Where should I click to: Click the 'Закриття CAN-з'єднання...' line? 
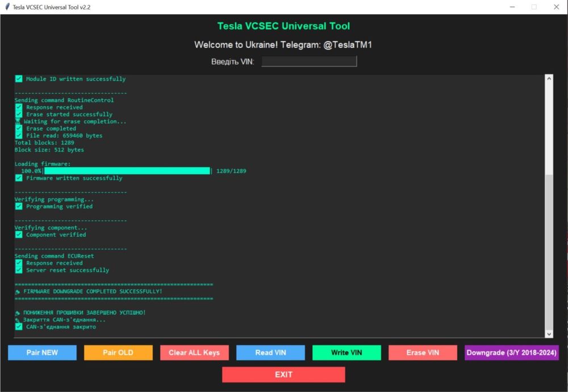click(x=65, y=320)
